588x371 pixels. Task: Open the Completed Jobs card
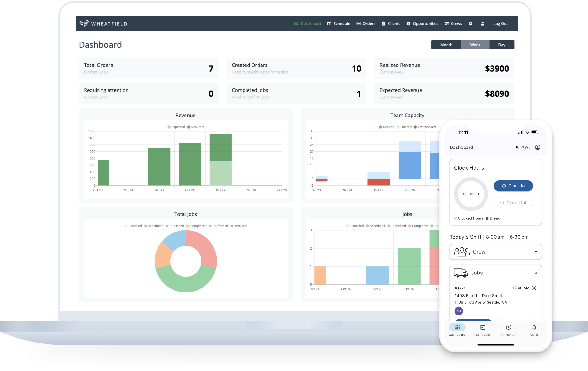pyautogui.click(x=296, y=93)
